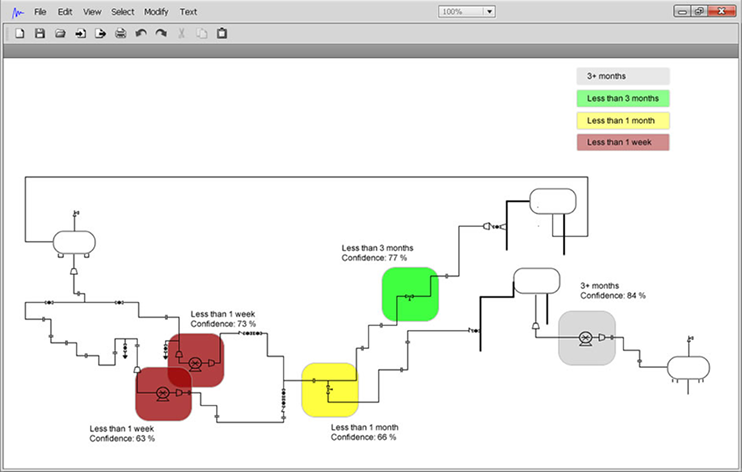Click the Import arrow-into-box icon
The height and width of the screenshot is (472, 742).
click(x=80, y=34)
